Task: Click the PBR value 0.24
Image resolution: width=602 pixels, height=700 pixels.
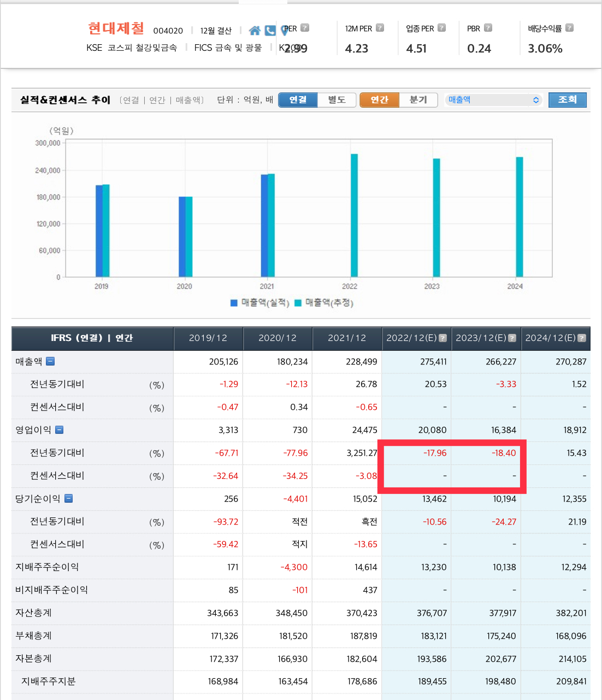Action: point(479,49)
